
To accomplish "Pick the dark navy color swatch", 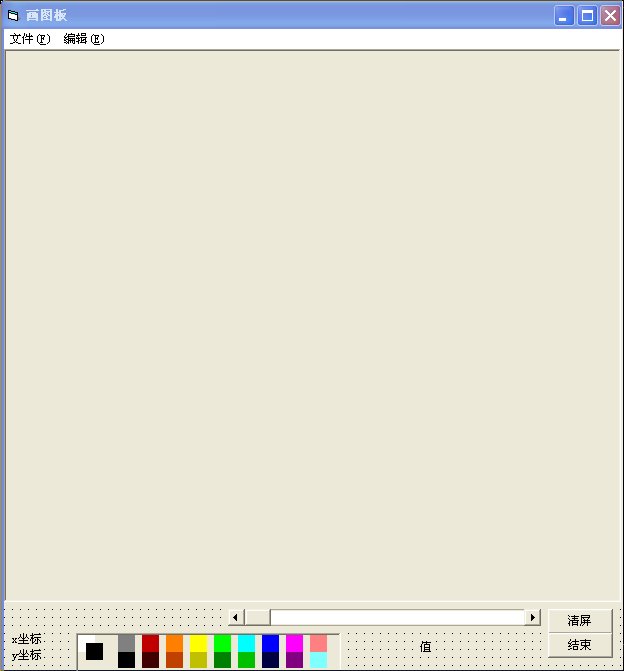I will click(270, 660).
